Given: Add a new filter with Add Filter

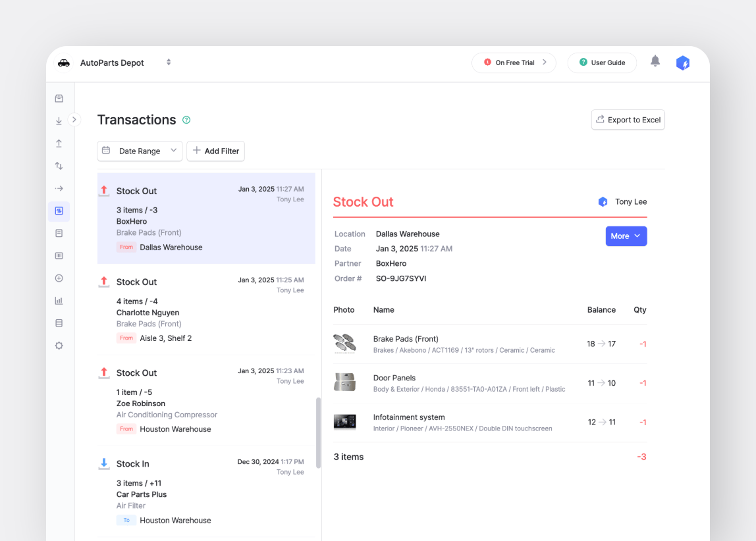Looking at the screenshot, I should (x=215, y=151).
